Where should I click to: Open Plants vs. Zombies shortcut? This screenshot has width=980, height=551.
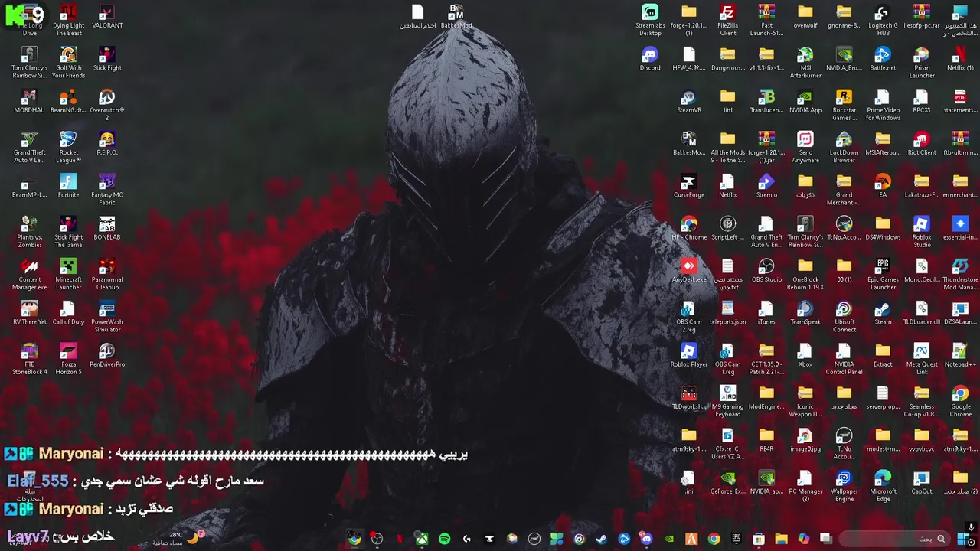pos(29,233)
